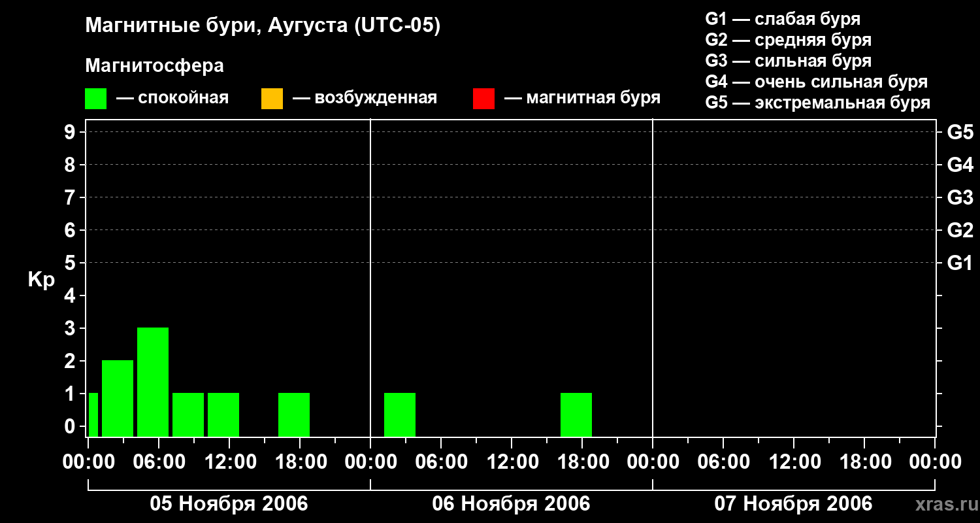The width and height of the screenshot is (980, 523).
Task: Select the 18:00 bar on 06 November
Action: pos(576,414)
